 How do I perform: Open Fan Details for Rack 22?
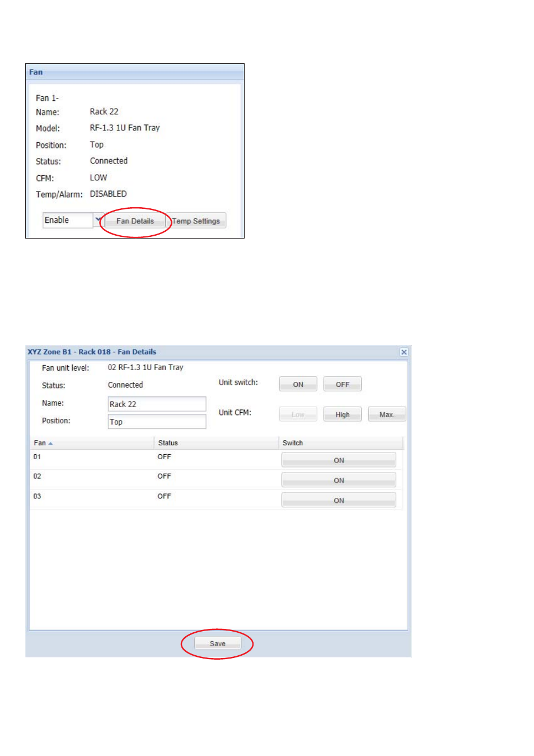pos(135,221)
